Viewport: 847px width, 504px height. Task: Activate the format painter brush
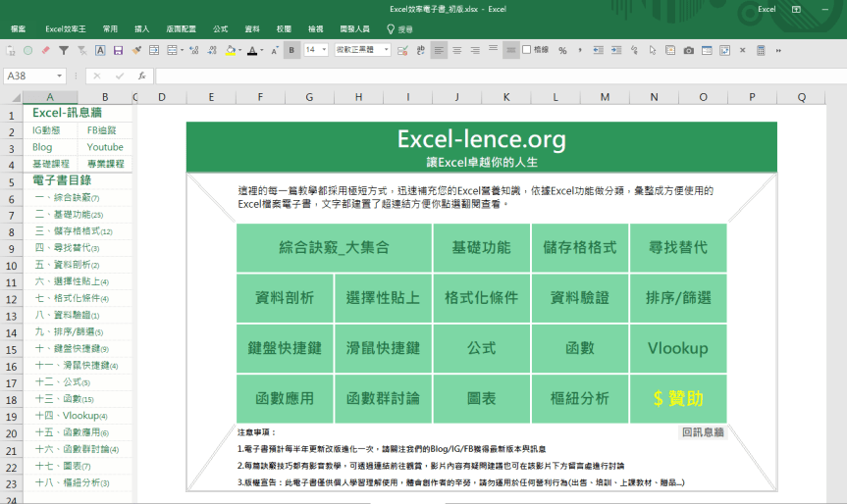pos(136,50)
